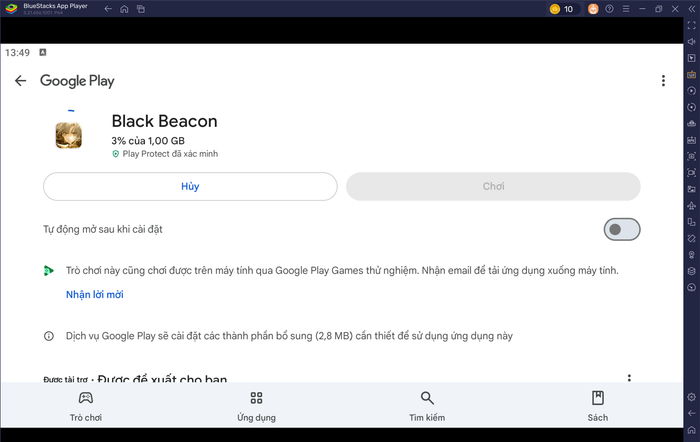This screenshot has width=700, height=442.
Task: Take a screenshot with sidebar capture icon
Action: (692, 156)
